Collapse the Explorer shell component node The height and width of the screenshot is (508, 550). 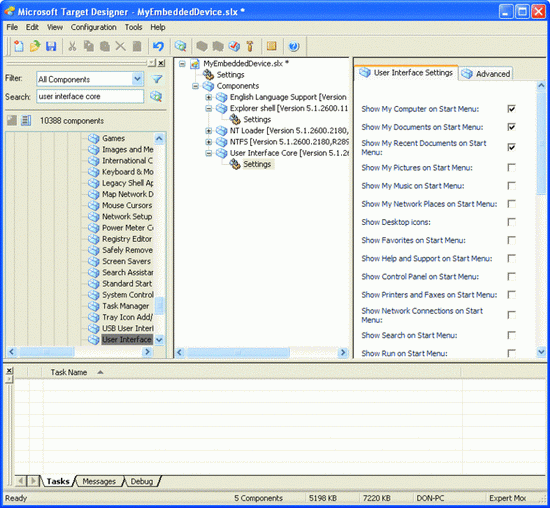tap(209, 108)
